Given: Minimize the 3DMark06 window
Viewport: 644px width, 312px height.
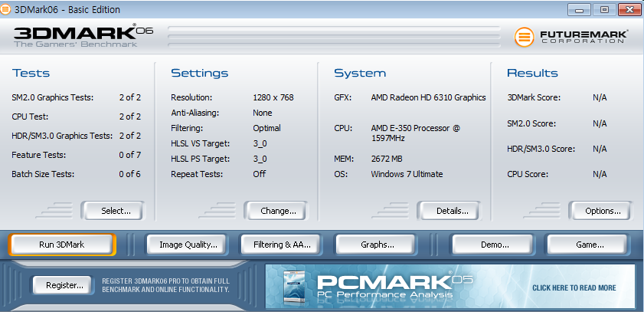Looking at the screenshot, I should tap(580, 9).
